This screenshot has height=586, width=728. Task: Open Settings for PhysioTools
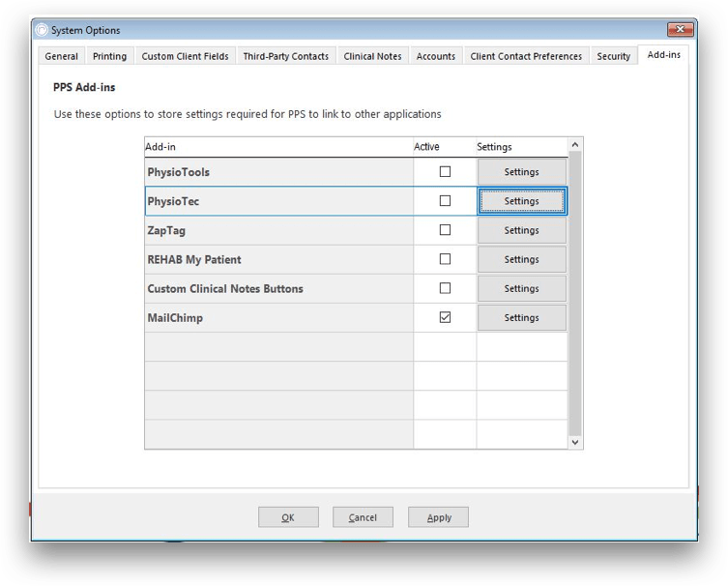(x=521, y=172)
